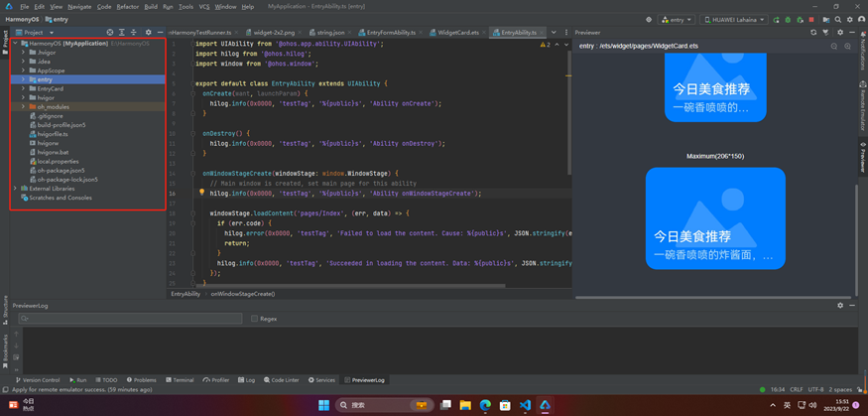Viewport: 868px width, 416px height.
Task: Expand the EntryCard folder
Action: pyautogui.click(x=23, y=88)
